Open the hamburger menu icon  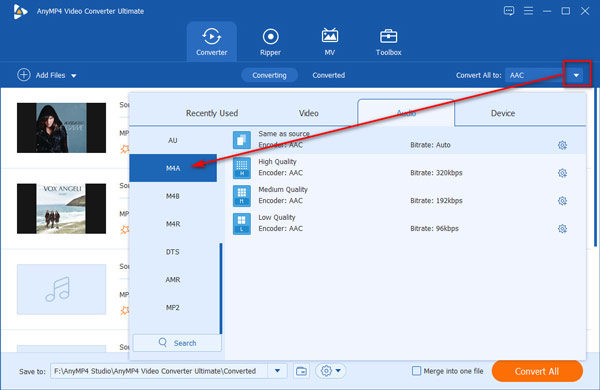point(528,11)
